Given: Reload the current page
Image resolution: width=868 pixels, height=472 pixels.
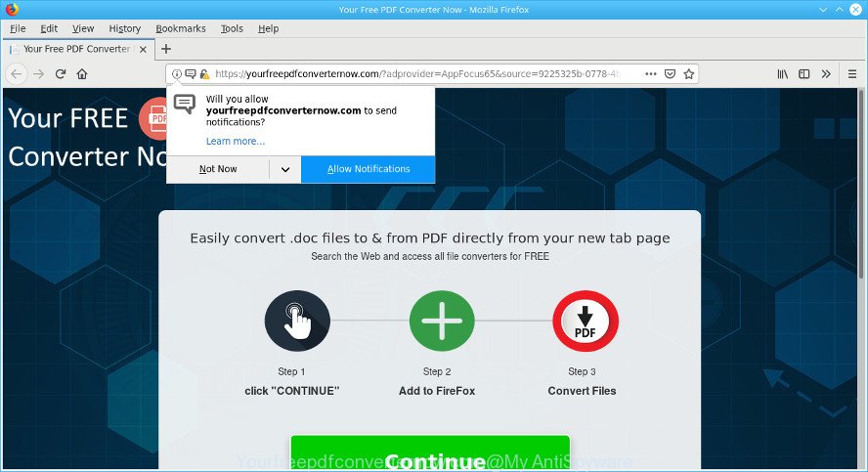Looking at the screenshot, I should [61, 73].
